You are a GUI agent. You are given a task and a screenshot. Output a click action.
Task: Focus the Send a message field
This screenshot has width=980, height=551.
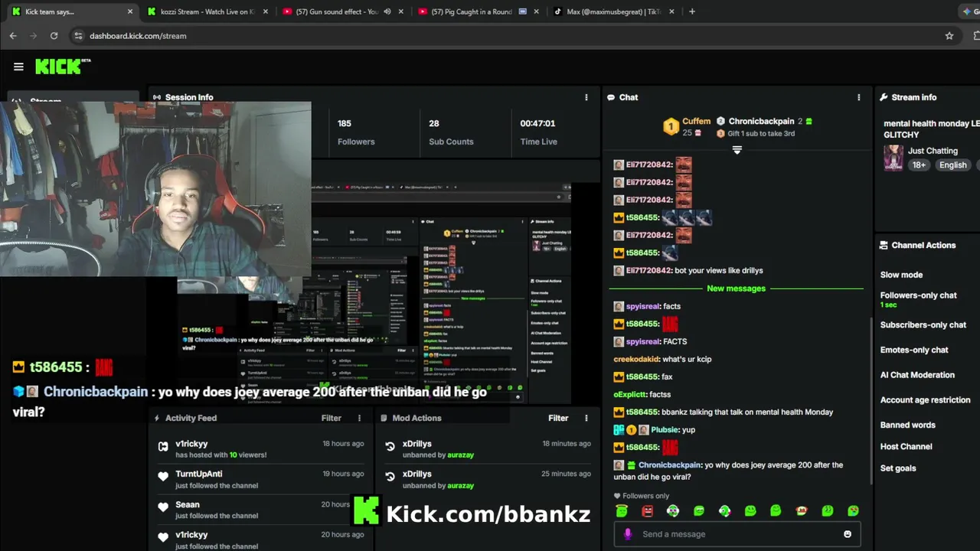point(737,534)
